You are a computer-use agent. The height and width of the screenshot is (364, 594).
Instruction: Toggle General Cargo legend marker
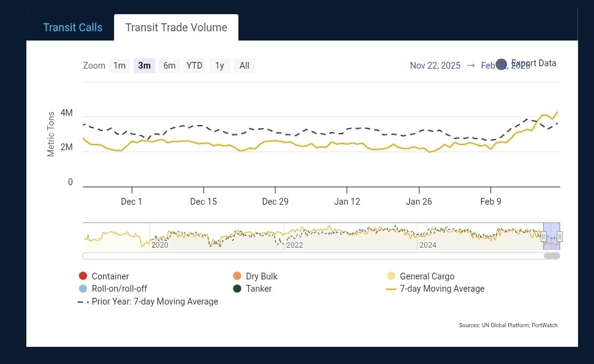click(391, 276)
